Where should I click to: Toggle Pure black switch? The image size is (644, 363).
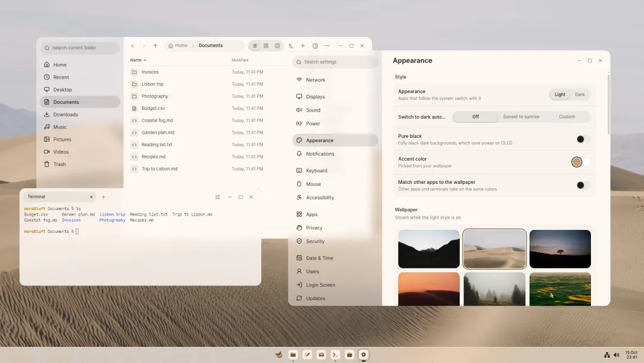(583, 139)
